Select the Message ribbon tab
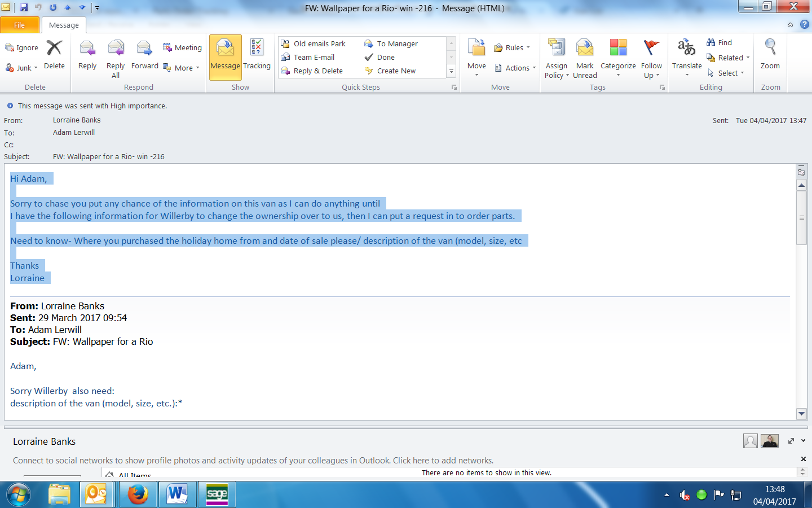812x508 pixels. click(64, 25)
